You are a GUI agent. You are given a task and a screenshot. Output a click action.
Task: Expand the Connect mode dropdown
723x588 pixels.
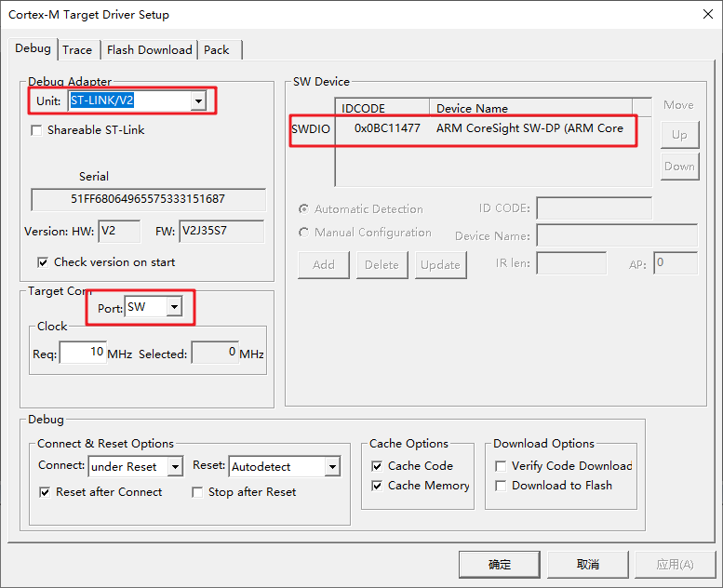[x=175, y=466]
